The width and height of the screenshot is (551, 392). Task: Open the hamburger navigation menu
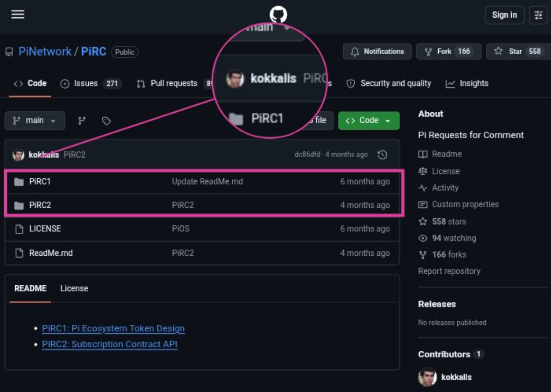click(x=18, y=14)
